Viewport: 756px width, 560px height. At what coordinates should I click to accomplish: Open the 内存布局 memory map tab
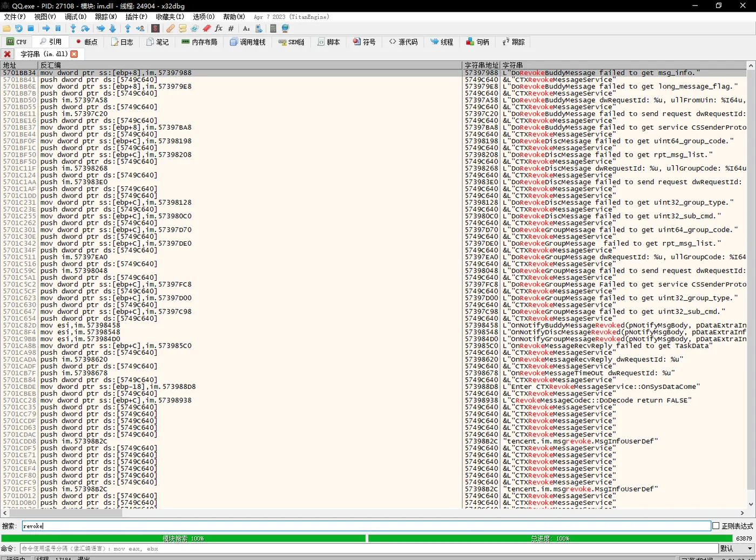click(199, 42)
